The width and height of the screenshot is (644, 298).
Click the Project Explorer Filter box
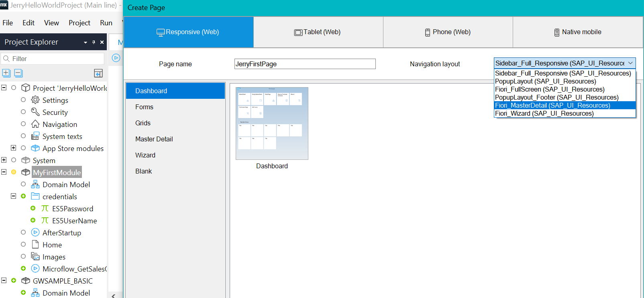point(53,59)
